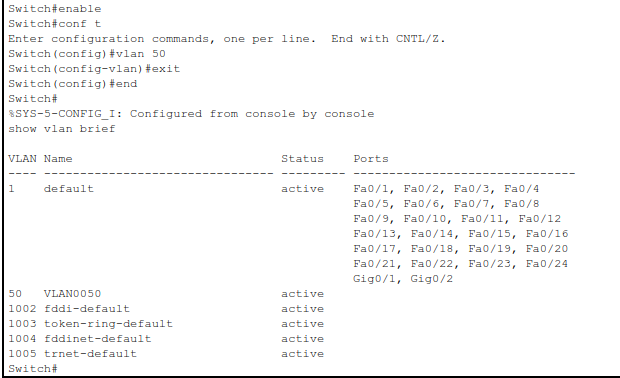
Task: Click the trnet-default VLAN name
Action: (91, 354)
